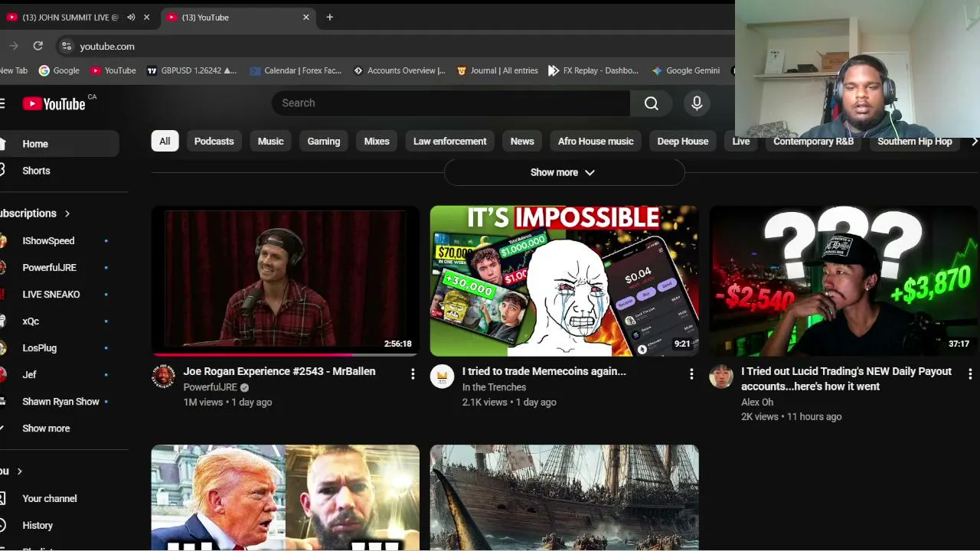Screen dimensions: 980x551
Task: Open History in the sidebar
Action: point(60,526)
